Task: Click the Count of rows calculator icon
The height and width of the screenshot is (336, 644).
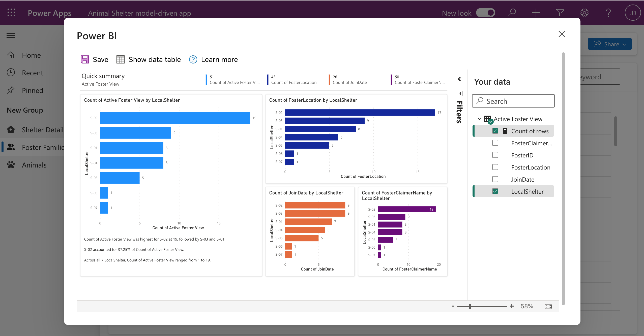Action: point(505,131)
